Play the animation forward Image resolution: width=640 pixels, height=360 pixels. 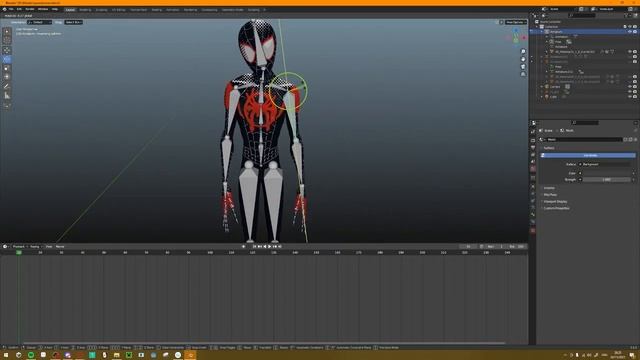(269, 247)
